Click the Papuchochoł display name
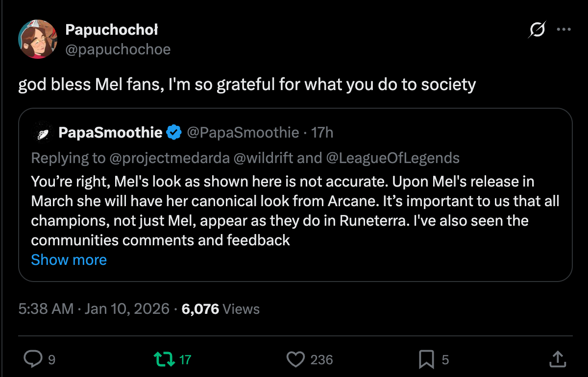 click(112, 30)
